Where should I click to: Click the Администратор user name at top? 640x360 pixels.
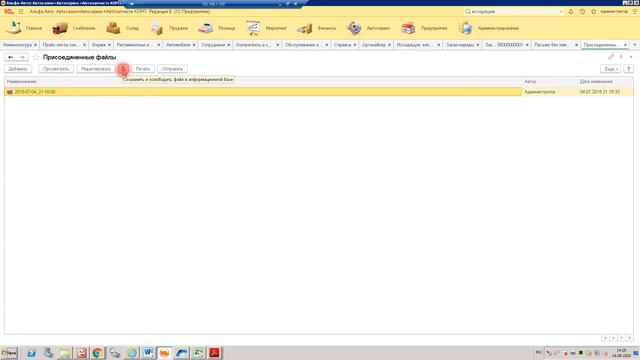[614, 11]
